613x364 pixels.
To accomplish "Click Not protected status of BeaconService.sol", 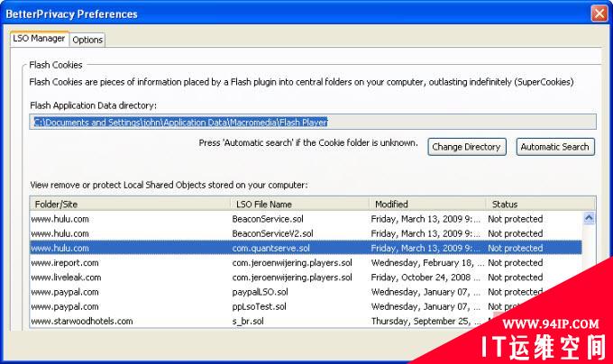I will click(x=516, y=219).
